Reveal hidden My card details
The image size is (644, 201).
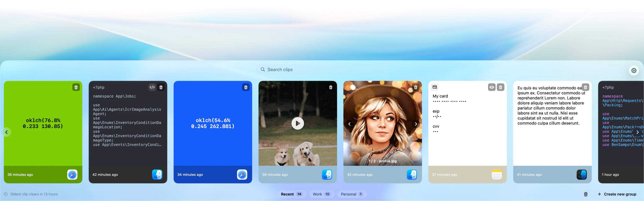coord(492,87)
